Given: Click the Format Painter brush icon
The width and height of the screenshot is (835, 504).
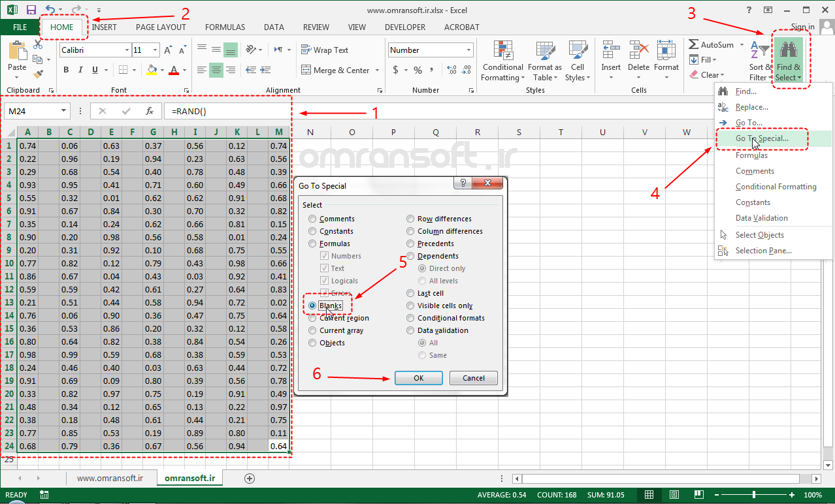Looking at the screenshot, I should (38, 74).
